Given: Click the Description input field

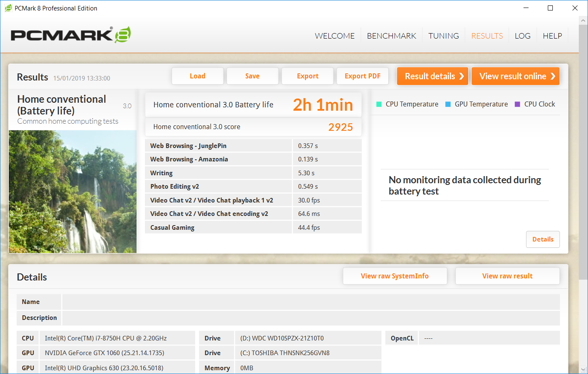Looking at the screenshot, I should (x=311, y=318).
